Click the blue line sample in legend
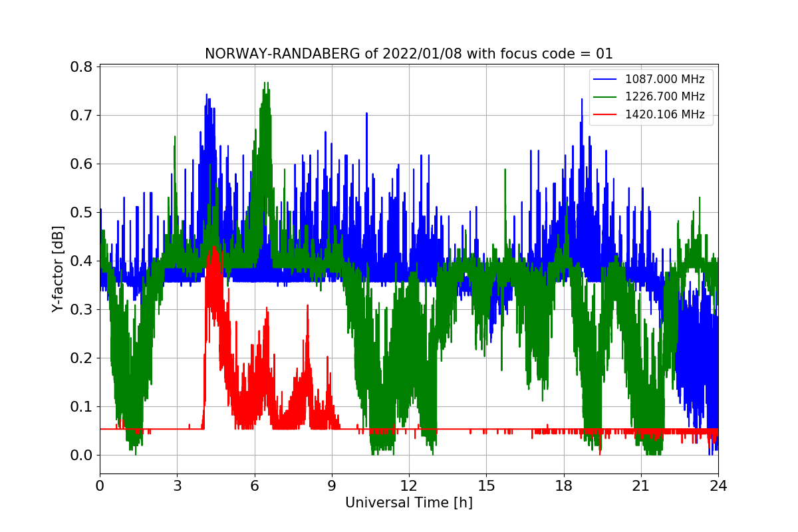The image size is (798, 532). (x=606, y=80)
